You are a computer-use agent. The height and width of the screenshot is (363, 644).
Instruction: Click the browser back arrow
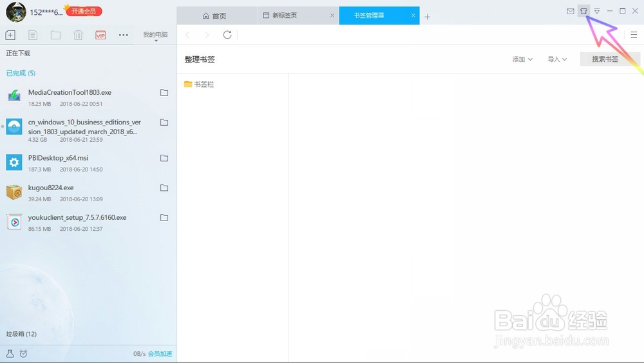(187, 35)
